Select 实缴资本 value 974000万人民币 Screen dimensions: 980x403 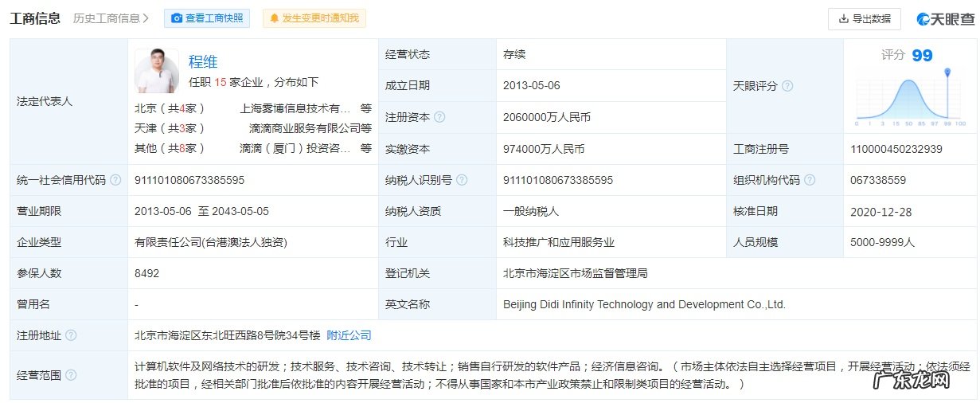(544, 149)
